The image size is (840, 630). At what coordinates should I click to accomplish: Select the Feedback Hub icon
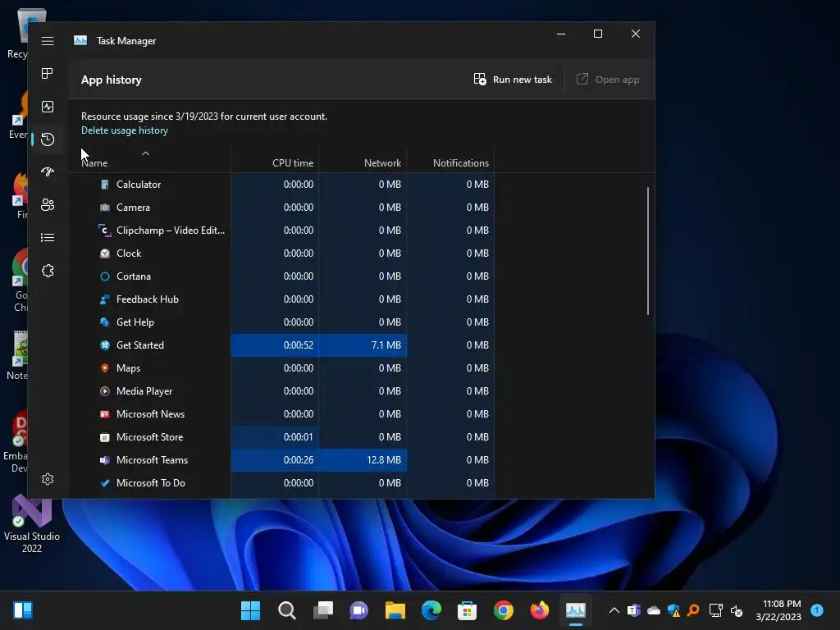click(105, 299)
